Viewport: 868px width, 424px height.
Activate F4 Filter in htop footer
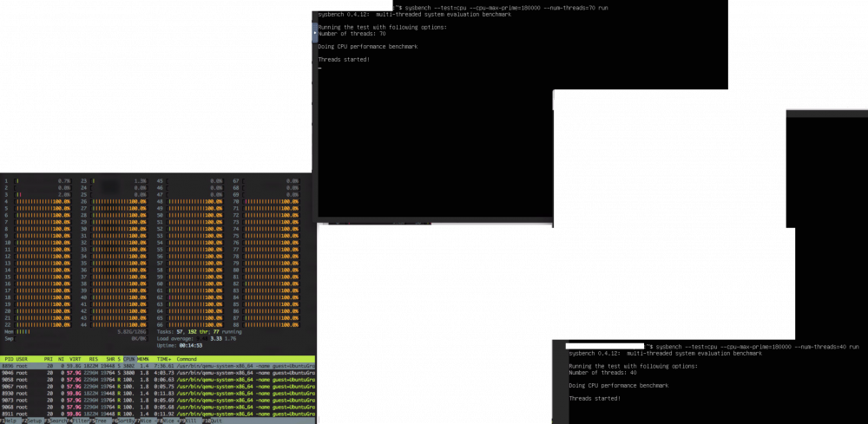(x=79, y=421)
